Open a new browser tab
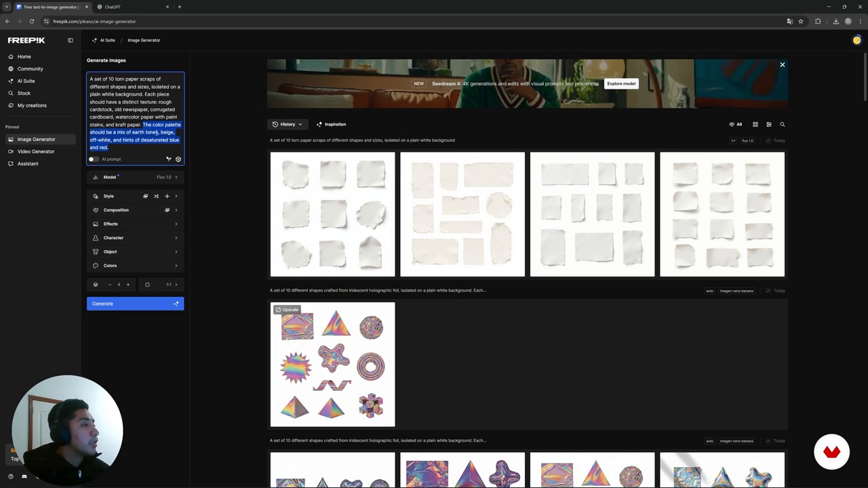Viewport: 868px width, 488px height. (180, 7)
